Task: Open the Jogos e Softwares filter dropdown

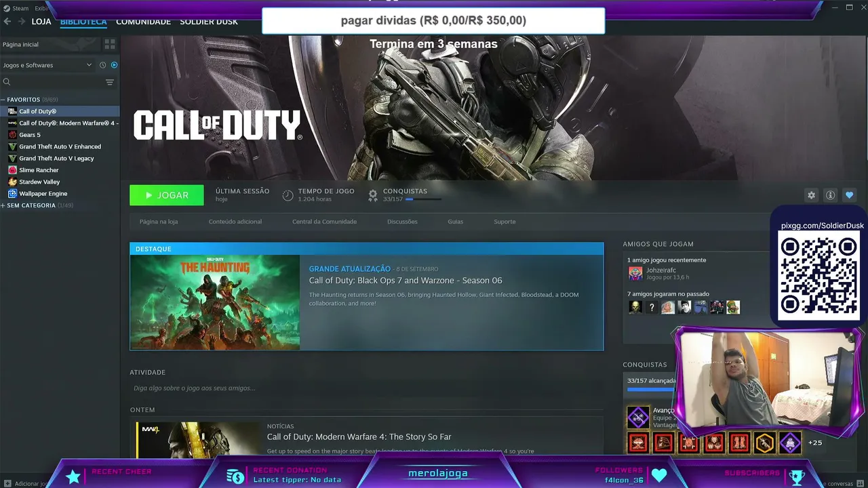Action: (47, 65)
